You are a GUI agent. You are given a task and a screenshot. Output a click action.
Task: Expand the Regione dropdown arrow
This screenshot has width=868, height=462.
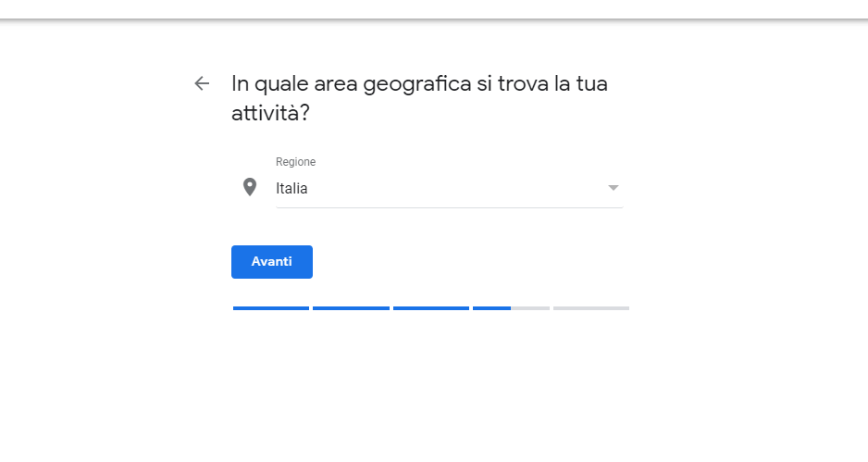pos(613,188)
